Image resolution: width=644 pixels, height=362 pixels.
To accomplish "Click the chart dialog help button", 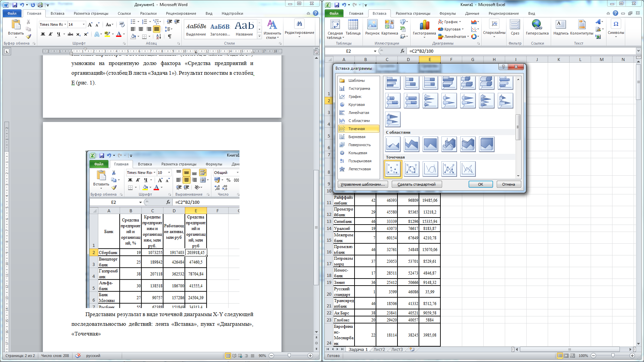I will click(x=503, y=67).
